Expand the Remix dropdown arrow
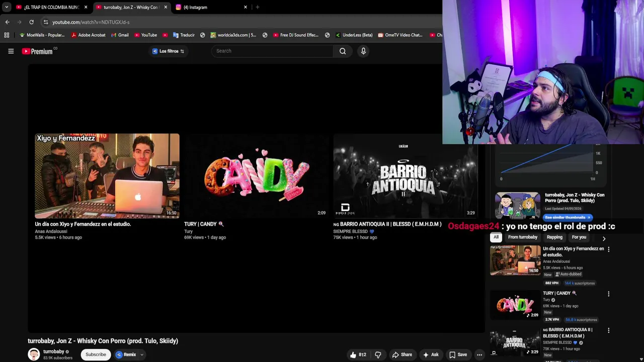The image size is (644, 362). (142, 354)
